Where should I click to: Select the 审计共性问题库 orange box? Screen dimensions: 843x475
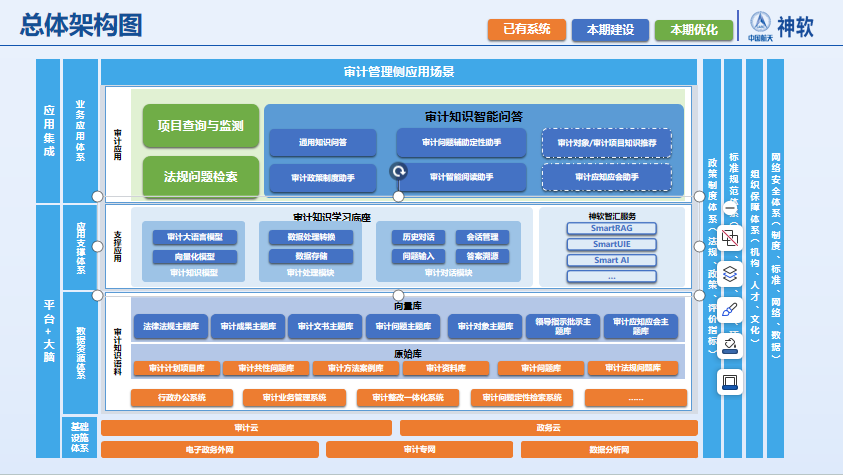pos(266,368)
